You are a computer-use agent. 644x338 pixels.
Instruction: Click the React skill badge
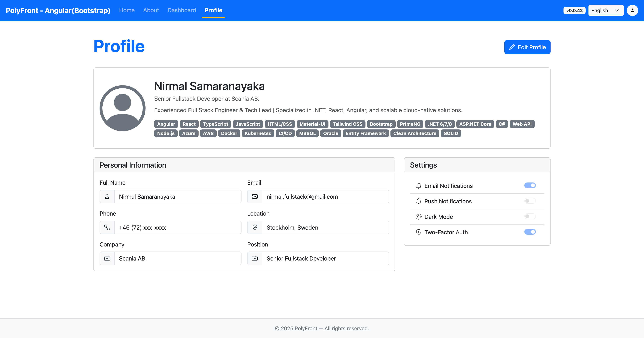189,124
